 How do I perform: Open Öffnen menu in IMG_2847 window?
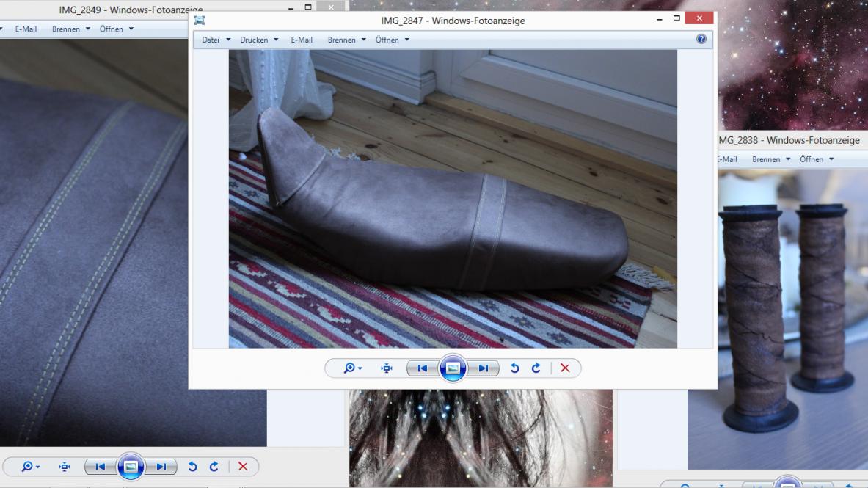coord(392,40)
